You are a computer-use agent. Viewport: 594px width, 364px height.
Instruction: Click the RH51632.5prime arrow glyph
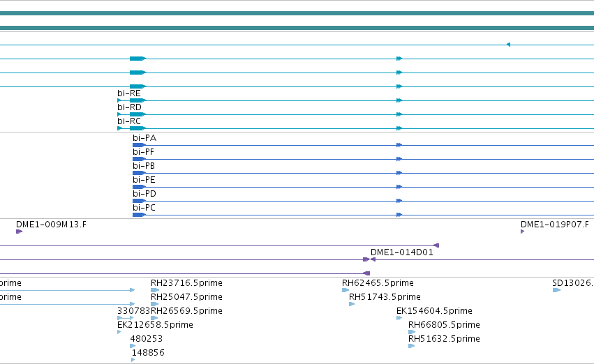(411, 346)
